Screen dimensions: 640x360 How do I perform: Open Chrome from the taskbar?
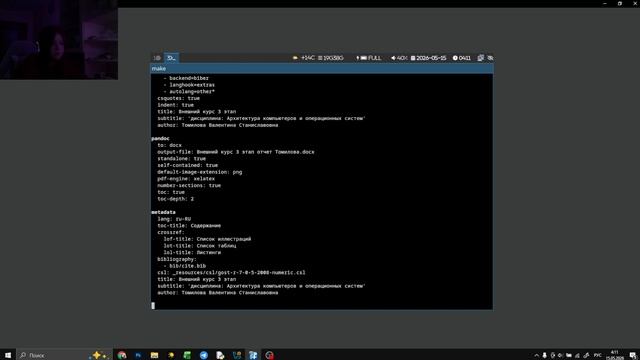[122, 355]
